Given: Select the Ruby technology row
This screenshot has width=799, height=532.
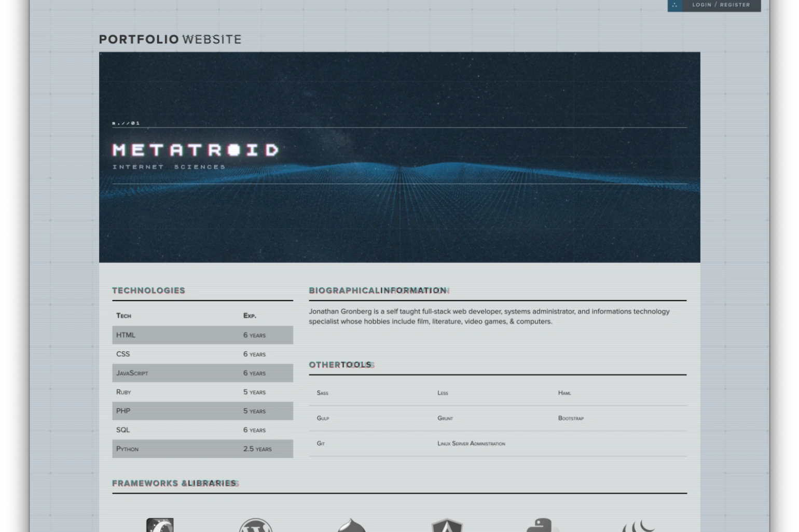Looking at the screenshot, I should [x=202, y=392].
